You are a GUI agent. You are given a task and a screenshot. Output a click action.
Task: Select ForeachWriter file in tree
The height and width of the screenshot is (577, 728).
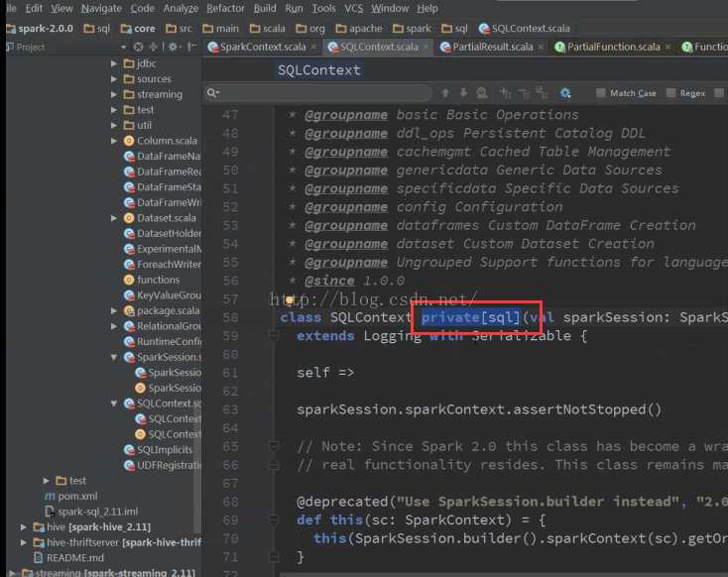click(163, 264)
